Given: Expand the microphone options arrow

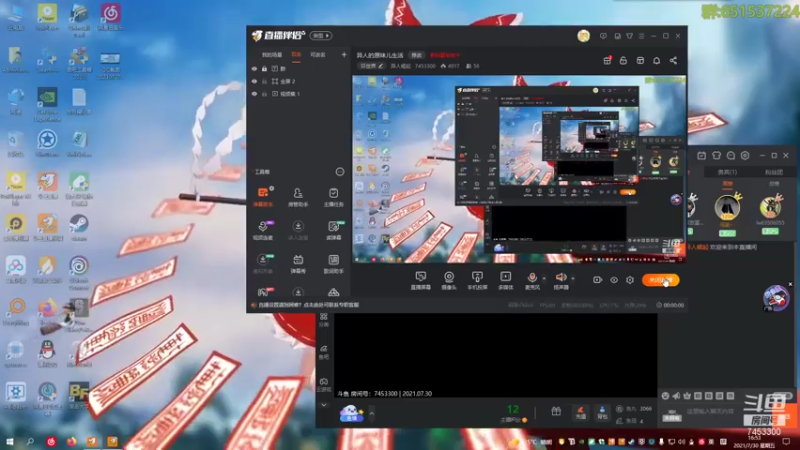Looking at the screenshot, I should click(544, 279).
